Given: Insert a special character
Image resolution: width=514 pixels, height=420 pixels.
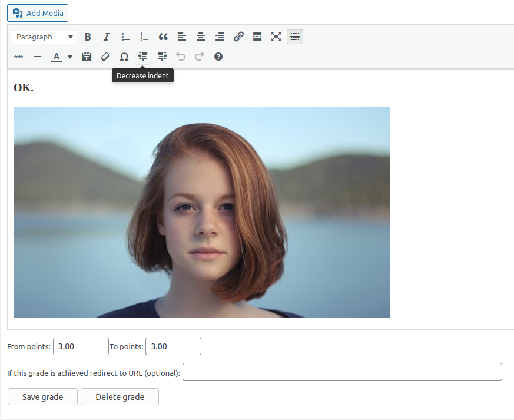Looking at the screenshot, I should click(124, 57).
